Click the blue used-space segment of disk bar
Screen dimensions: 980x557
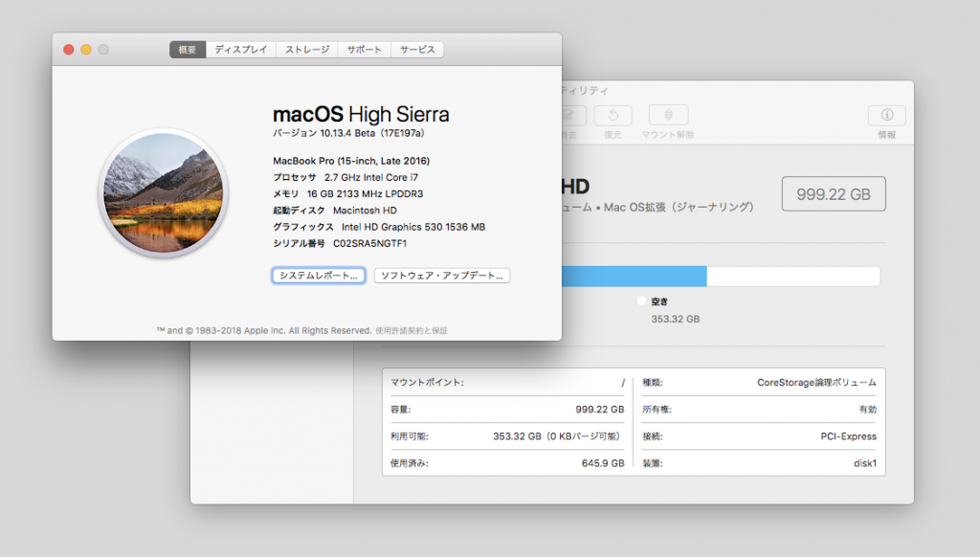634,277
